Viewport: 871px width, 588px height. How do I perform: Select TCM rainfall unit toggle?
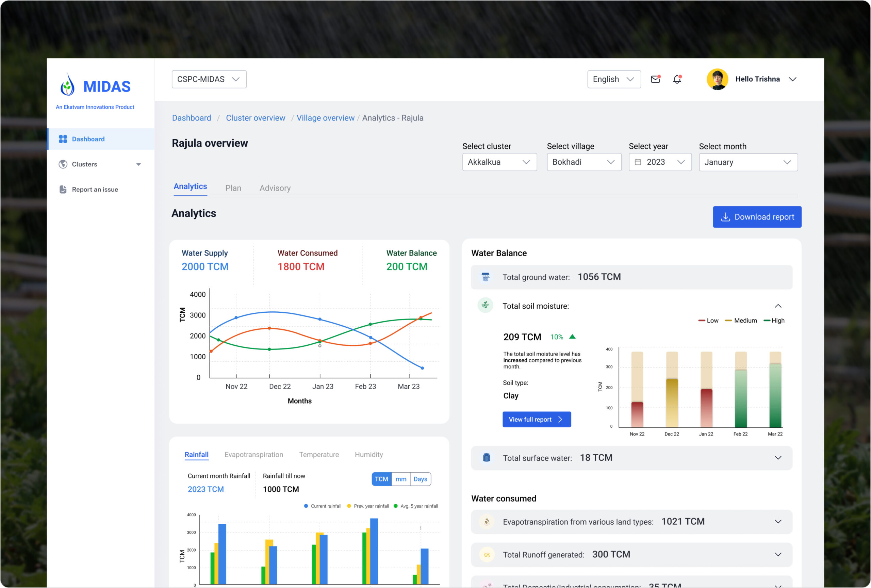pyautogui.click(x=381, y=479)
